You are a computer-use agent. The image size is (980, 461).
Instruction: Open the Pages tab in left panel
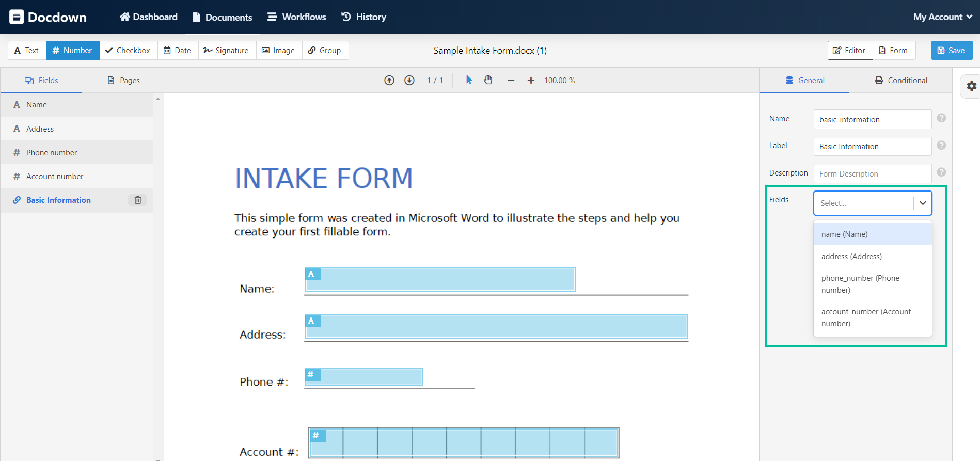coord(123,81)
